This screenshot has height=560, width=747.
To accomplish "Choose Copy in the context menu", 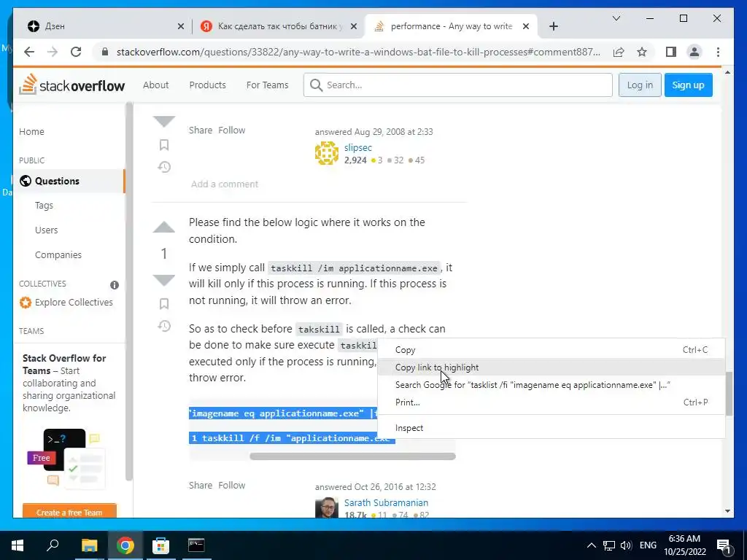I will 551,350.
